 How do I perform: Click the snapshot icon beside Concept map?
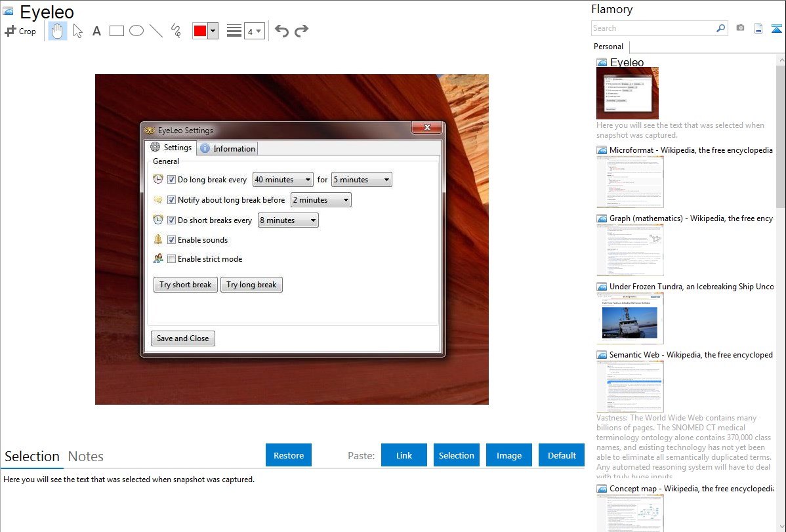pos(602,489)
